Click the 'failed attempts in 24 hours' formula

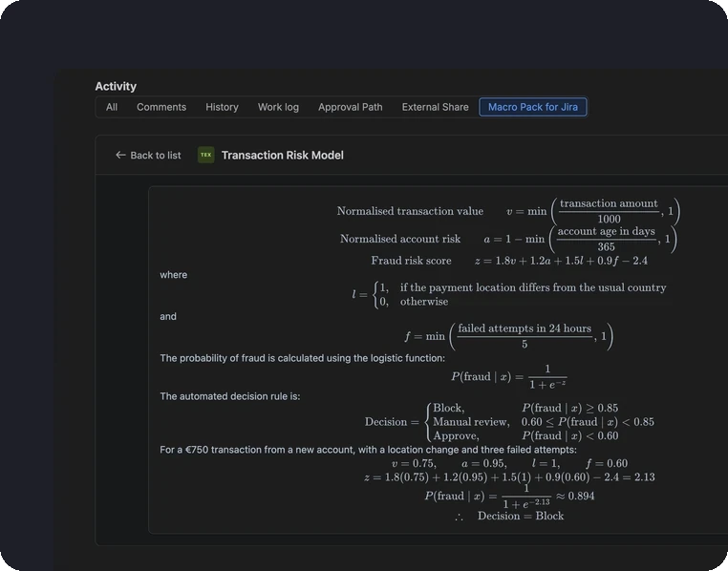[509, 336]
